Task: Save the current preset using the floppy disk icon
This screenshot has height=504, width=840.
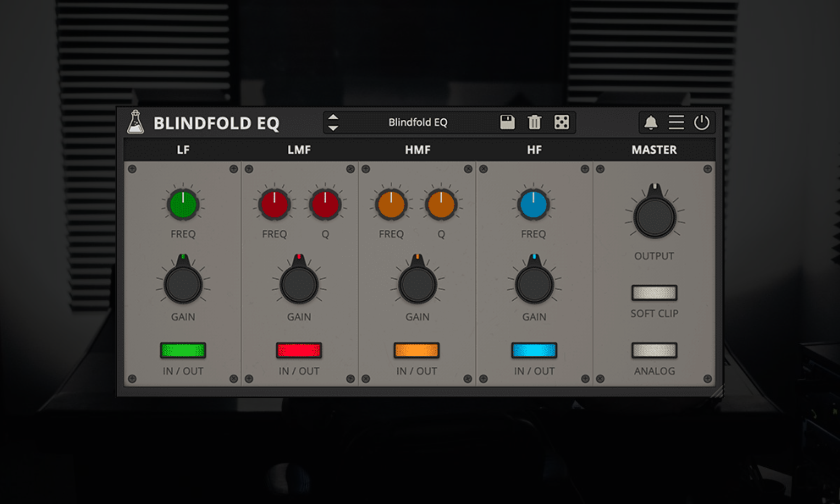Action: 507,123
